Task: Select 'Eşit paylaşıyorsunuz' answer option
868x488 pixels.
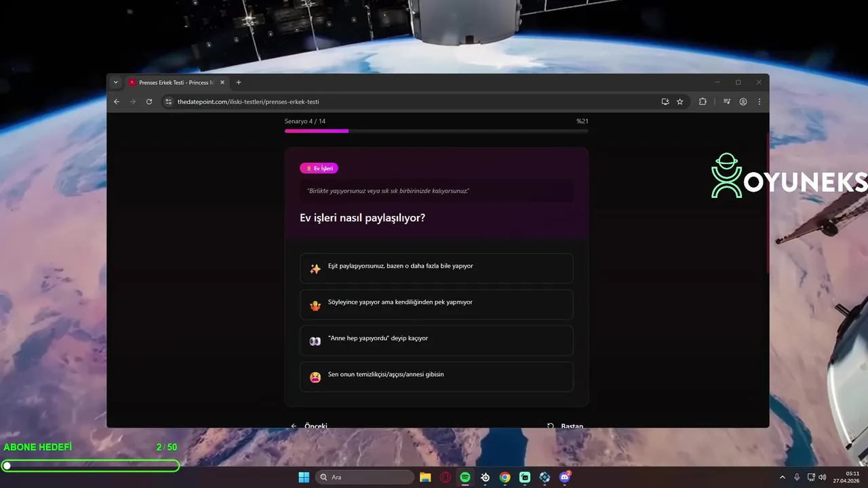Action: [x=437, y=268]
